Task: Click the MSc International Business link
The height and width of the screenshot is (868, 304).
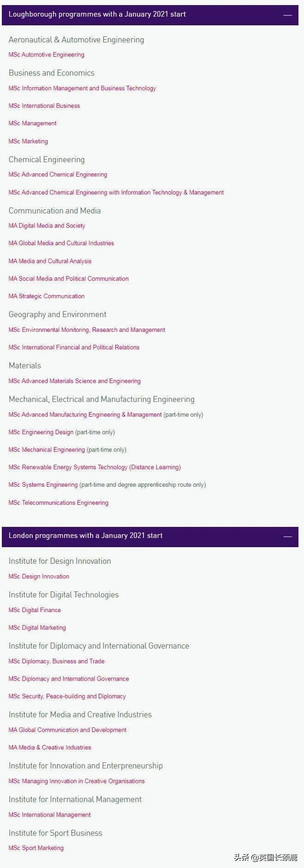Action: [x=44, y=106]
